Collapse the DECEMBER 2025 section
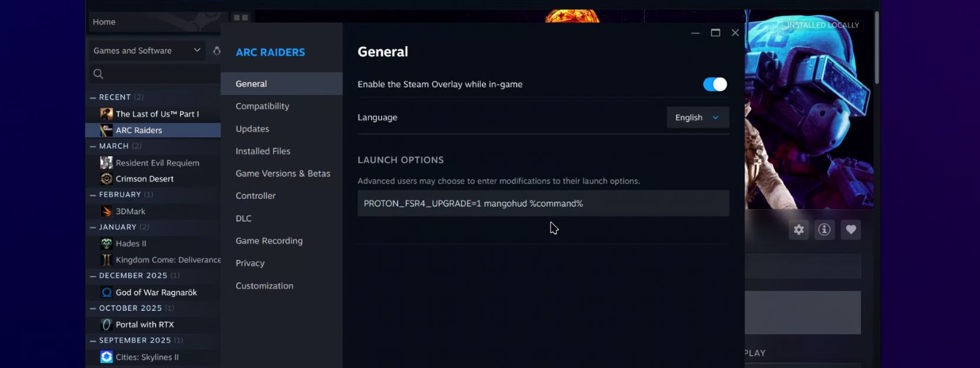This screenshot has height=368, width=980. (92, 275)
